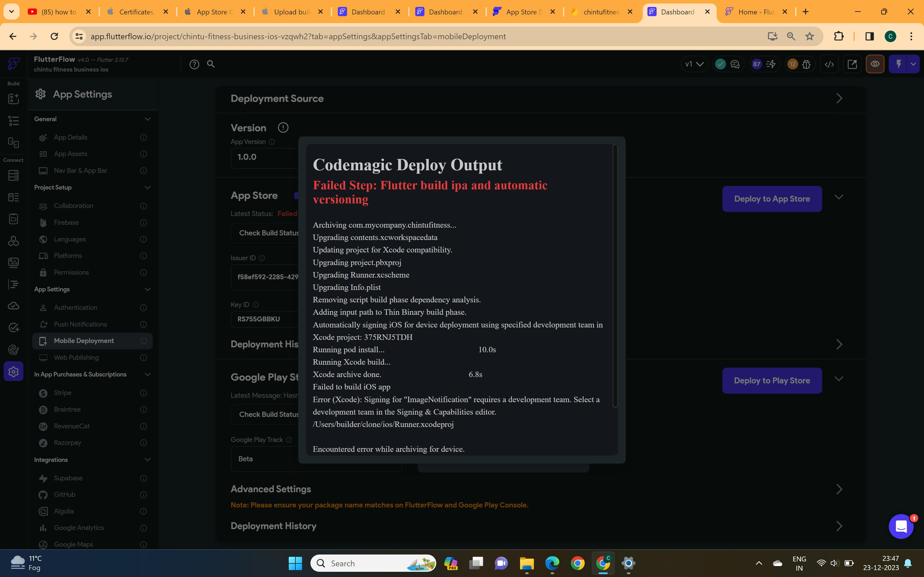The image size is (924, 577).
Task: Collapse the General section in the sidebar
Action: point(147,119)
